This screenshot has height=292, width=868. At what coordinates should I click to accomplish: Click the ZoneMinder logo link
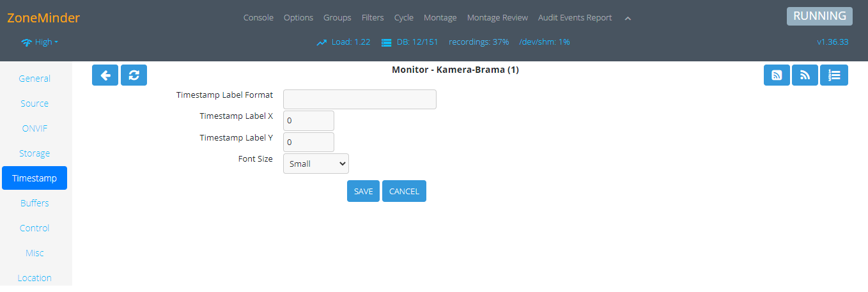click(43, 18)
